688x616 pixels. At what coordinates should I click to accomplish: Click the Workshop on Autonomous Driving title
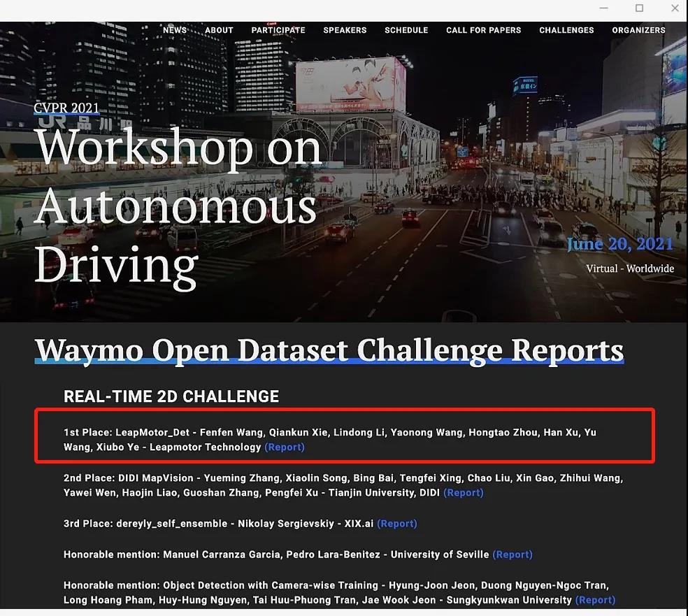178,206
